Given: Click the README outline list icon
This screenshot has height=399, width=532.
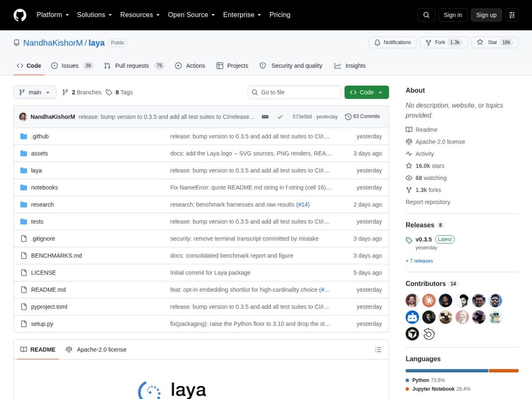Looking at the screenshot, I should tap(378, 349).
